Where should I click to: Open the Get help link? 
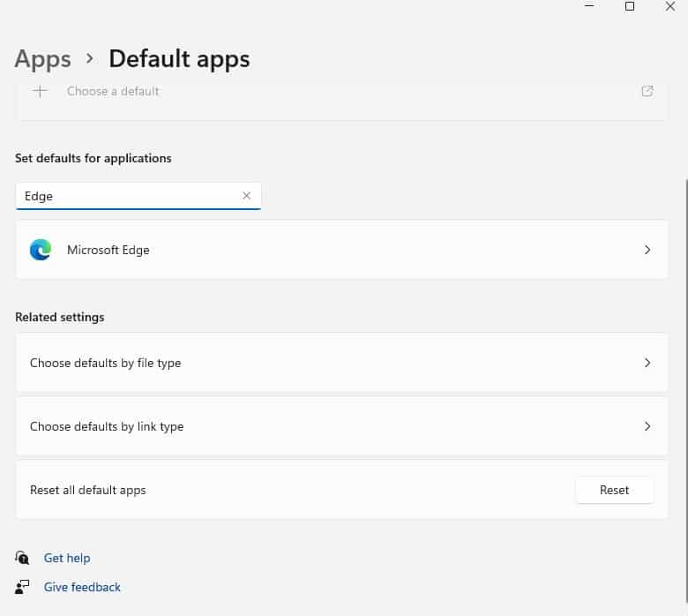67,558
